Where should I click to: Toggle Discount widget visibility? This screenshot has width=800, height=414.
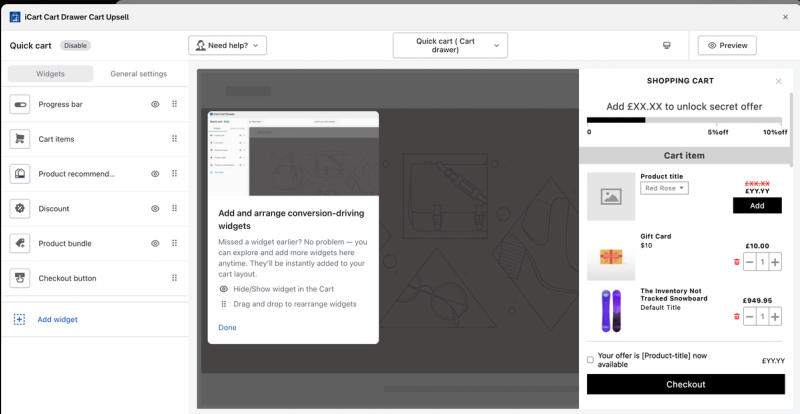(155, 208)
